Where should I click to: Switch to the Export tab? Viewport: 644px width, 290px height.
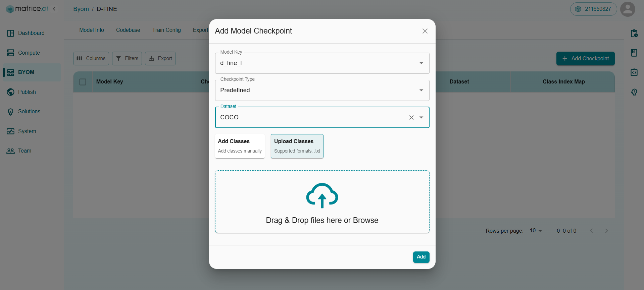[200, 30]
